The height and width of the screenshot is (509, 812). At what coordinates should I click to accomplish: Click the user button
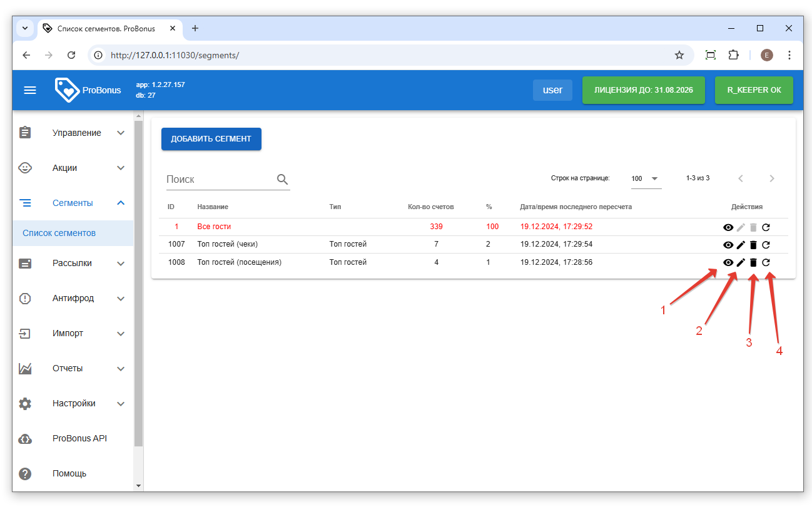[x=552, y=90]
